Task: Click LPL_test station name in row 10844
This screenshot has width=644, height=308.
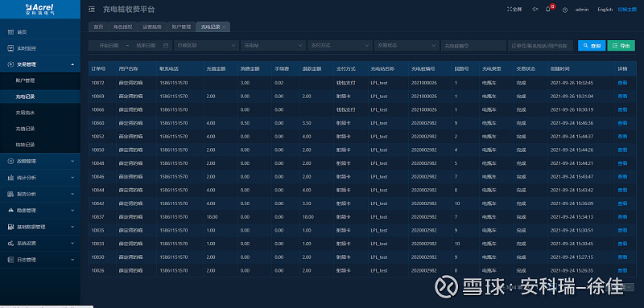Action: point(378,191)
